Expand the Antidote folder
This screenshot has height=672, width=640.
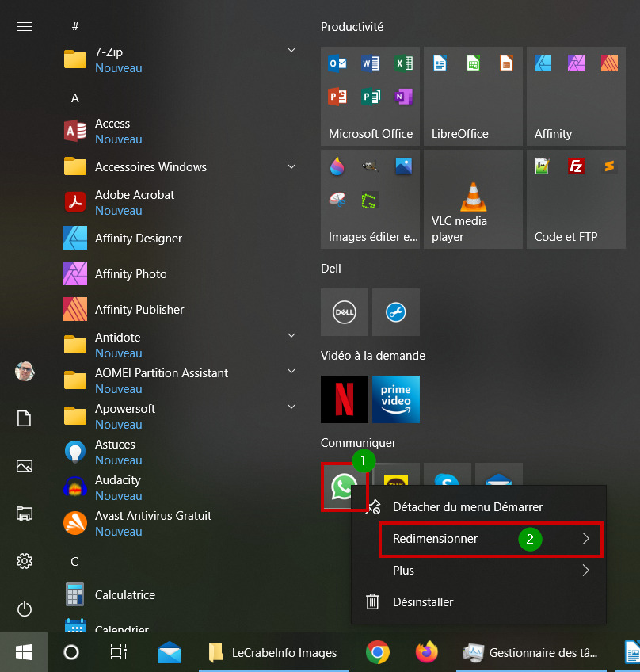291,335
